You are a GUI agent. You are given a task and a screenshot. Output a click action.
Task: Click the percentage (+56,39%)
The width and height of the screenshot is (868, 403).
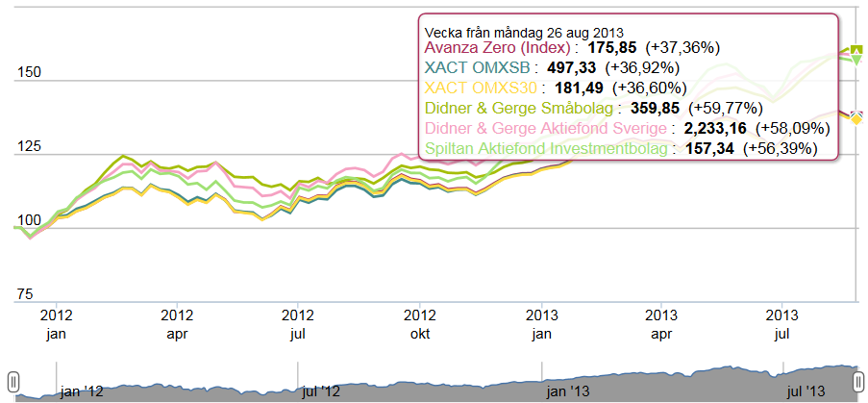pyautogui.click(x=780, y=149)
